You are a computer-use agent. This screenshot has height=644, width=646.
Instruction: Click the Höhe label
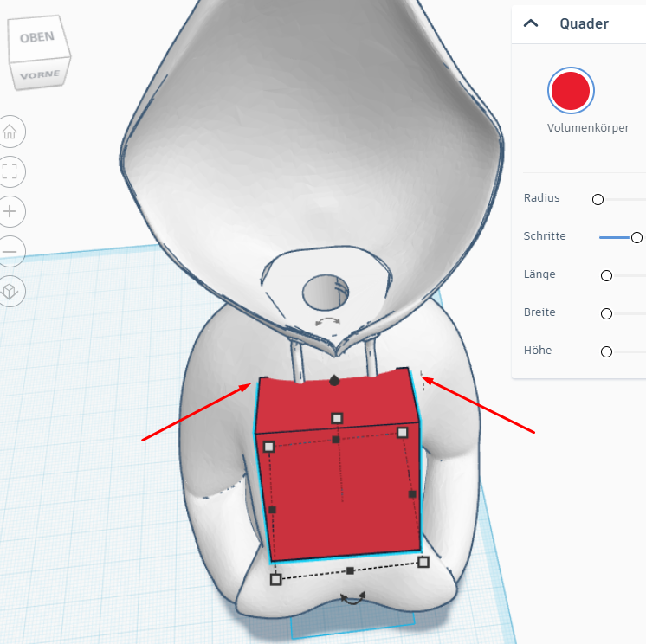[x=537, y=350]
